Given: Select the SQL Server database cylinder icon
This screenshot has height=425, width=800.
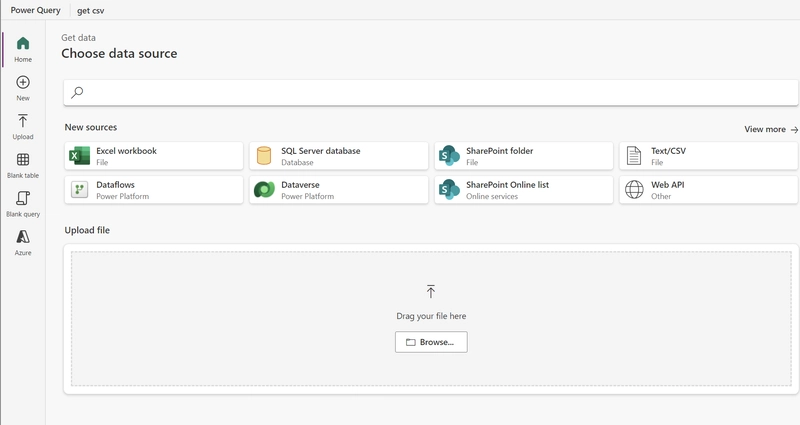Looking at the screenshot, I should pyautogui.click(x=264, y=156).
